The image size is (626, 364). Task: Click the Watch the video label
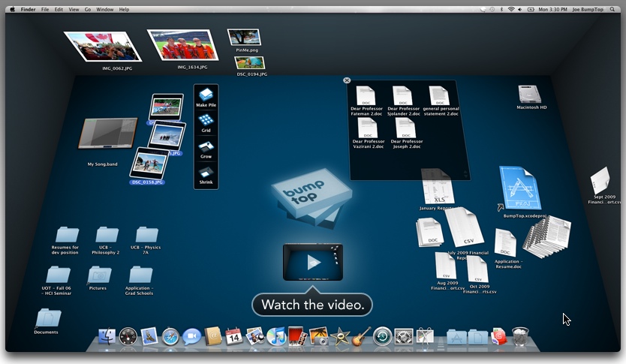coord(312,305)
